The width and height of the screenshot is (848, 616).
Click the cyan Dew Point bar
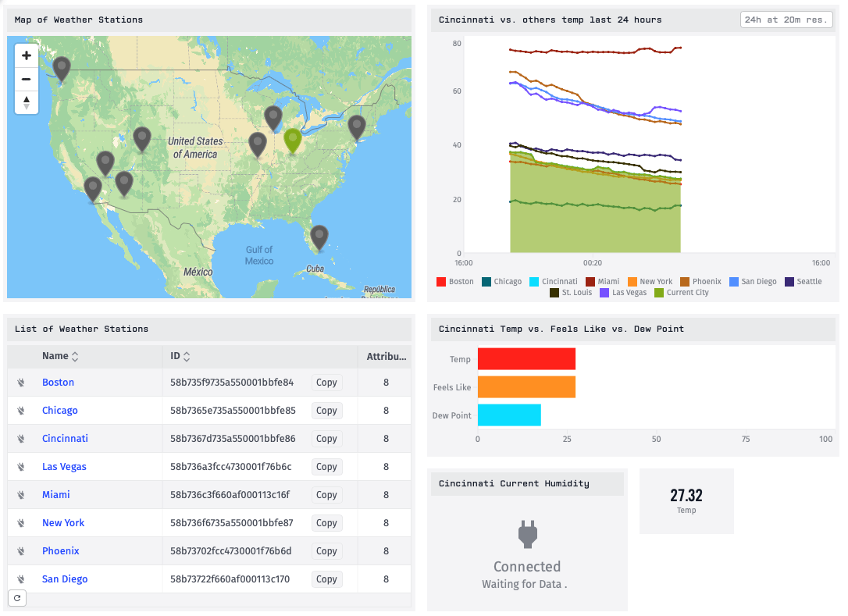[509, 415]
